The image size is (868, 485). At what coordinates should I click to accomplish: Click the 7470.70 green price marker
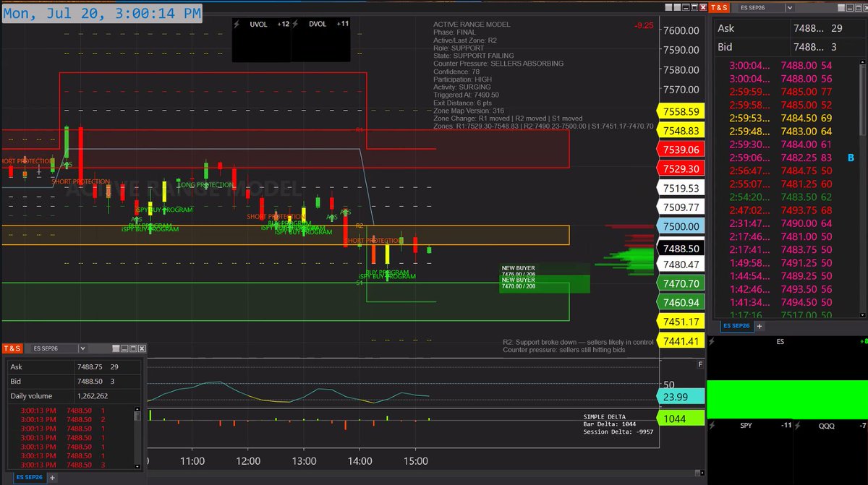(681, 284)
